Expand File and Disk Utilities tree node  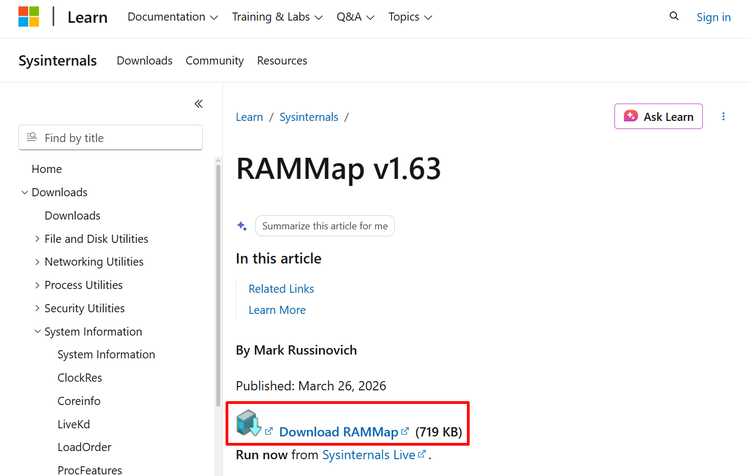[x=37, y=239]
